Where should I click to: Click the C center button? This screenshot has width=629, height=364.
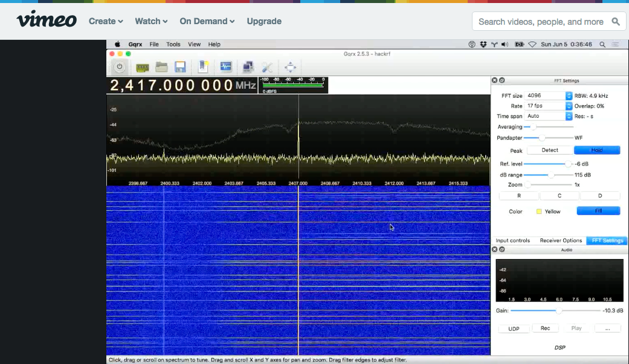(559, 196)
